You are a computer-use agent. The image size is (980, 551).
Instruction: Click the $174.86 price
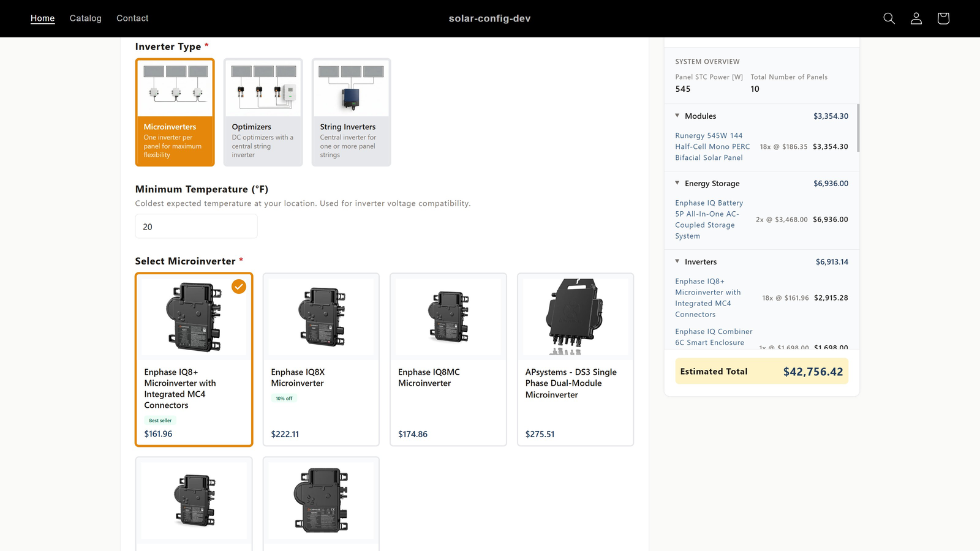point(413,434)
